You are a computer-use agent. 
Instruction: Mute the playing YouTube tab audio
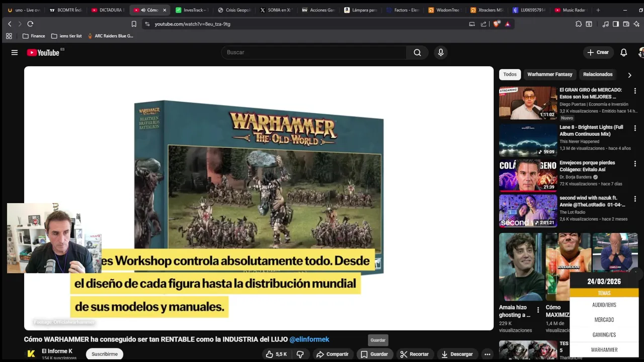[143, 10]
